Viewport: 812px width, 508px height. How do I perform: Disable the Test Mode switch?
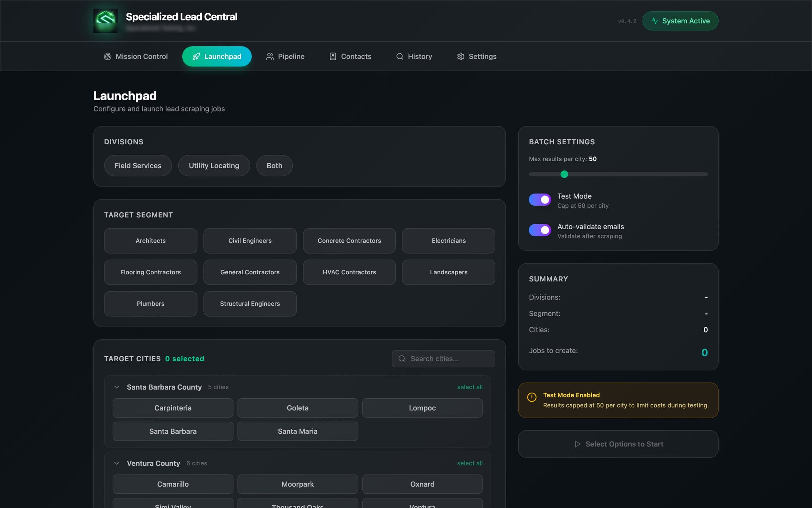pos(540,200)
